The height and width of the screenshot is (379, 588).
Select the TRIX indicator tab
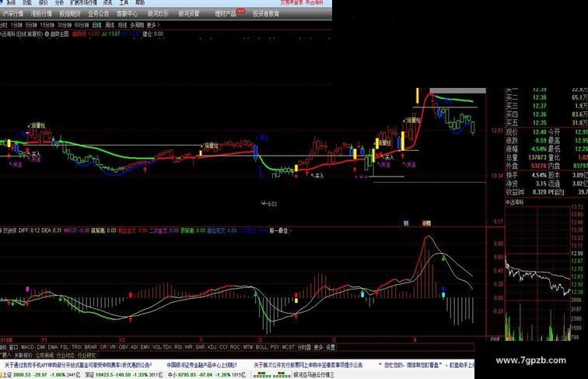[76, 347]
